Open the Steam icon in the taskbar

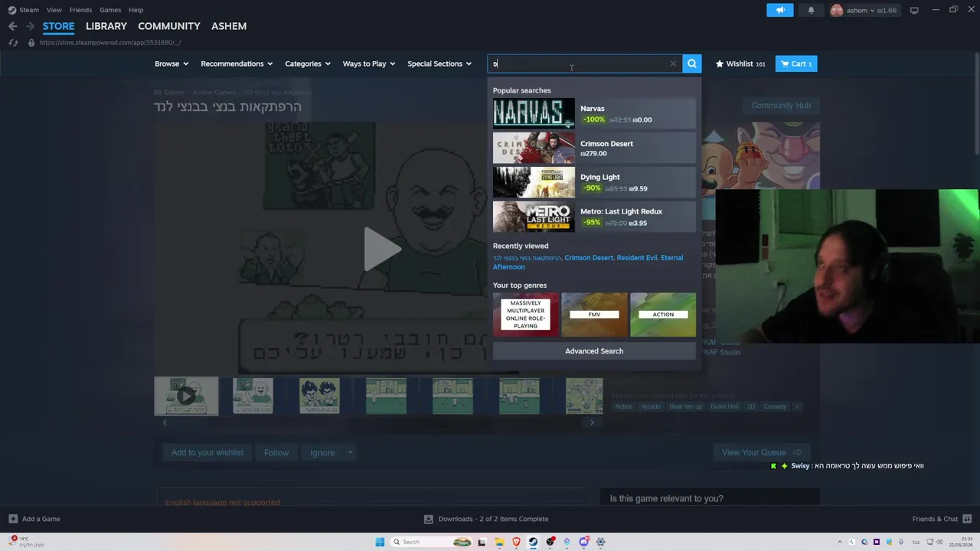[534, 542]
